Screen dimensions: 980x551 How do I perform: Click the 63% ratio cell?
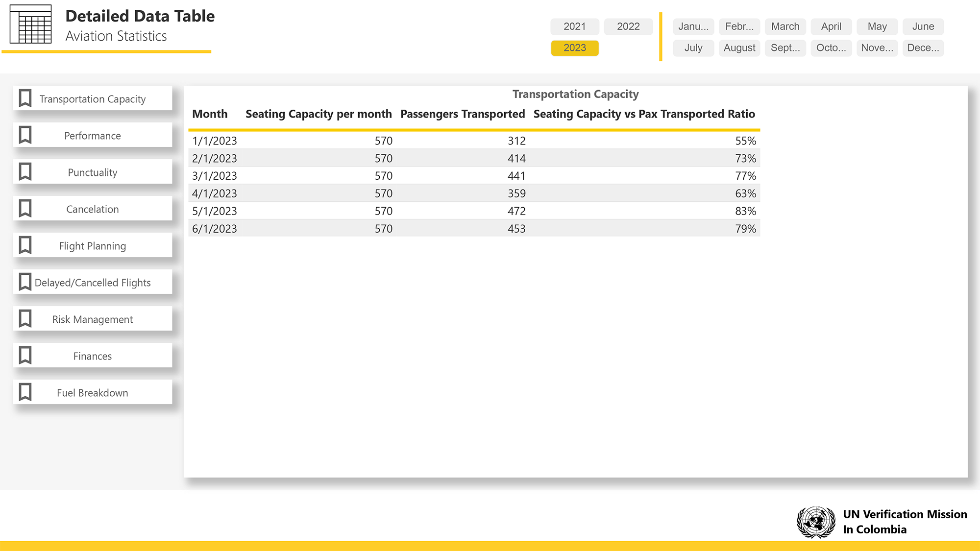tap(745, 193)
